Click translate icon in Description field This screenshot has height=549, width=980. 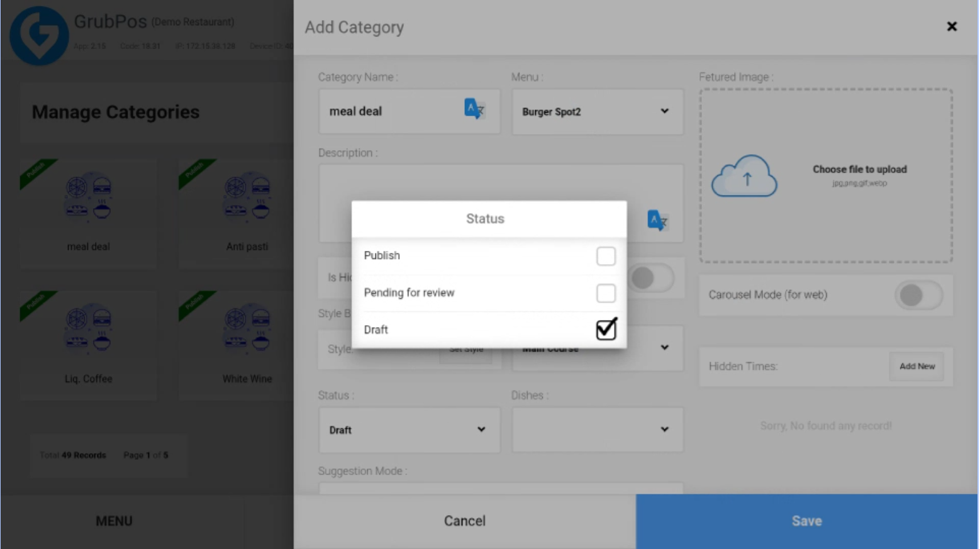[x=657, y=220]
